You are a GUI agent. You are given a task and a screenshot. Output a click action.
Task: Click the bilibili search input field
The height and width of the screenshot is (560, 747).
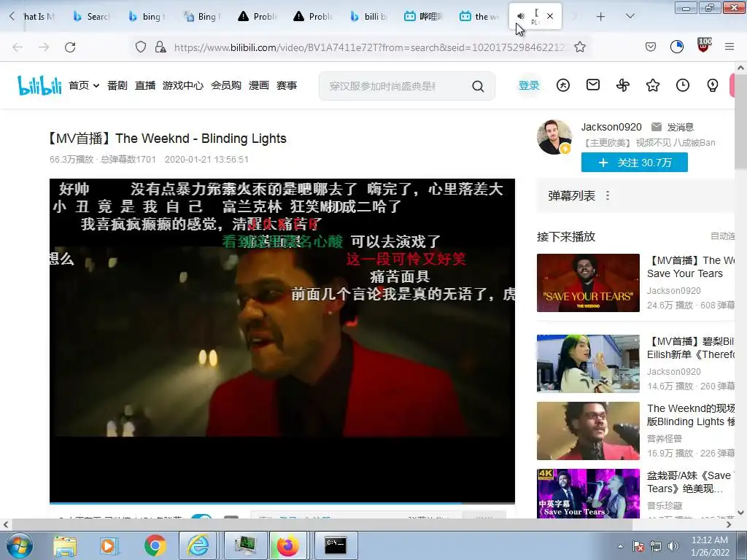point(396,86)
